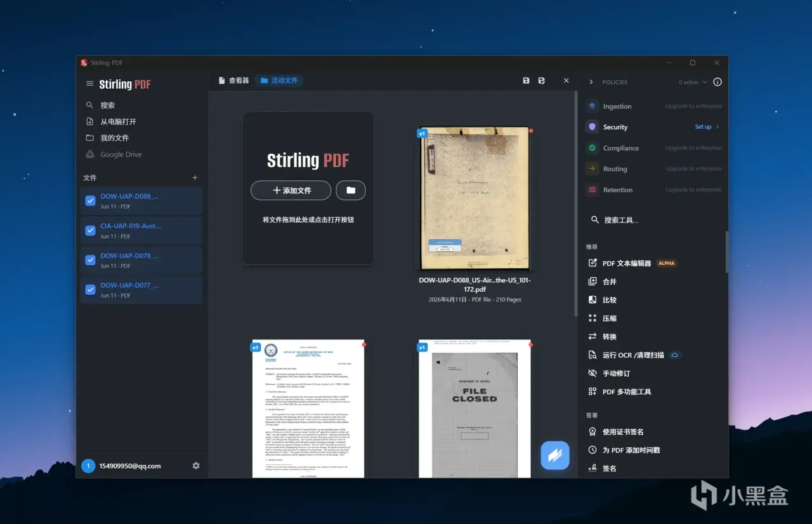The image size is (812, 524).
Task: Click Upgrade to enterprise beside Compliance
Action: point(693,148)
